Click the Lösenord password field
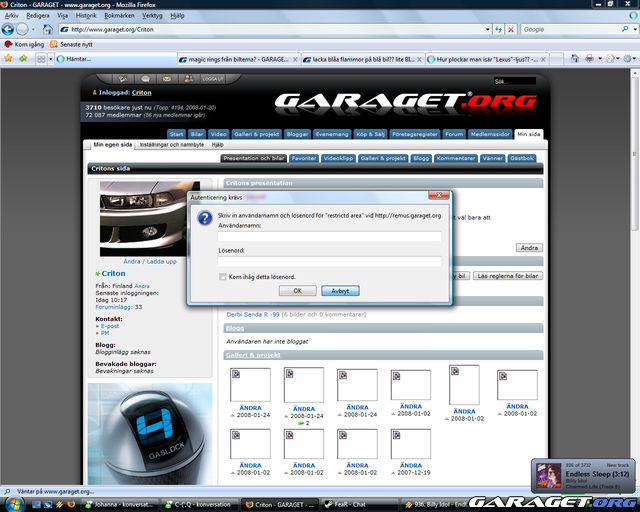Screen dimensions: 640x512 (x=329, y=261)
